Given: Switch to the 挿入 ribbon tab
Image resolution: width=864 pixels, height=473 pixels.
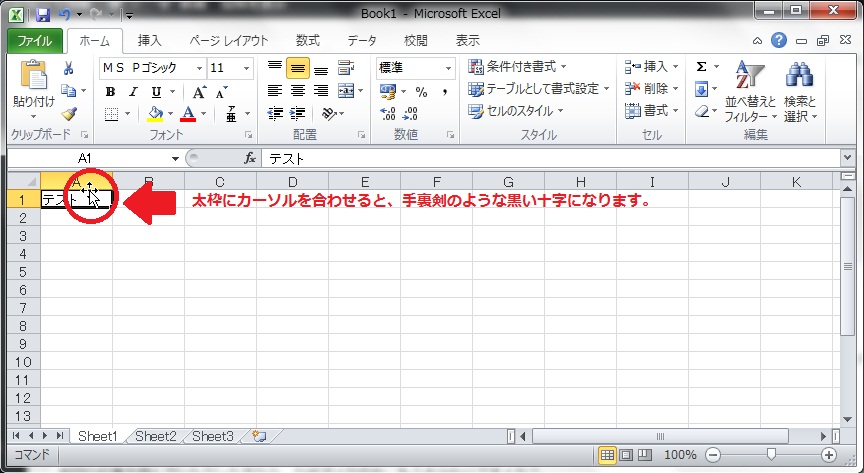Looking at the screenshot, I should 149,41.
